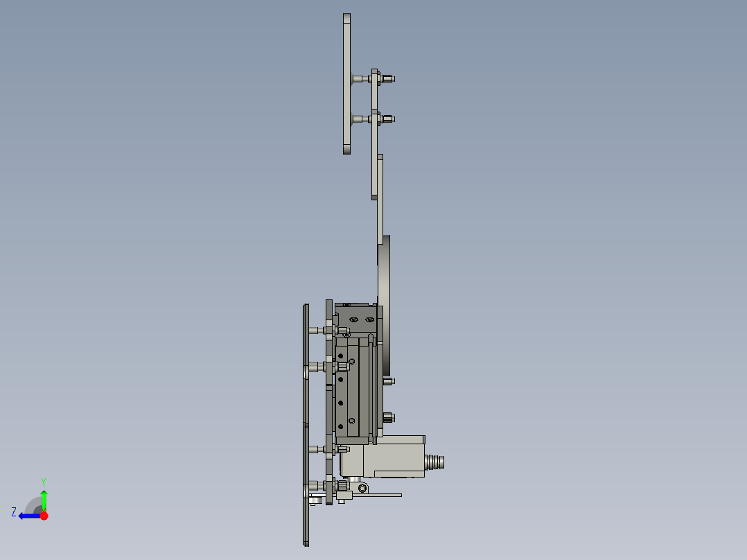This screenshot has width=747, height=560.
Task: Click the red X axis dot on triad
Action: pos(44,516)
